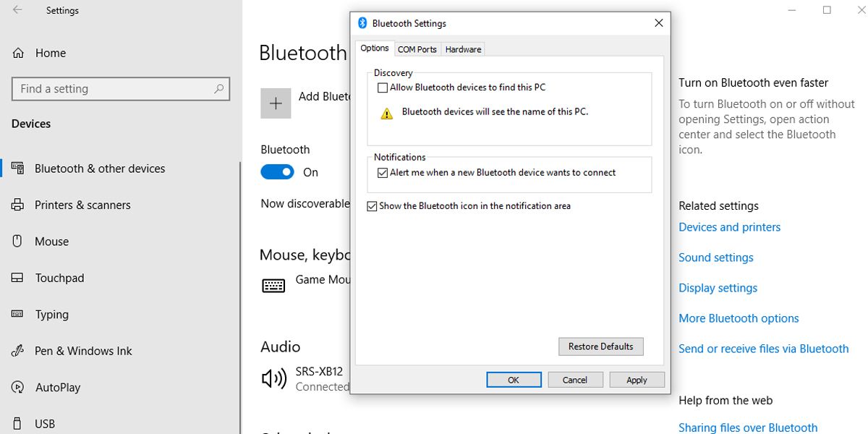Click the Restore Defaults button
868x434 pixels.
pyautogui.click(x=600, y=346)
